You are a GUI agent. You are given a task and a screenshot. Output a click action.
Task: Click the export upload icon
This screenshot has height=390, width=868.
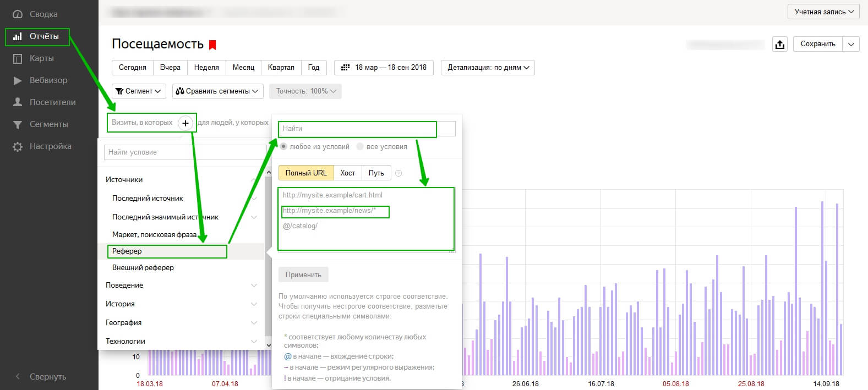pyautogui.click(x=780, y=45)
